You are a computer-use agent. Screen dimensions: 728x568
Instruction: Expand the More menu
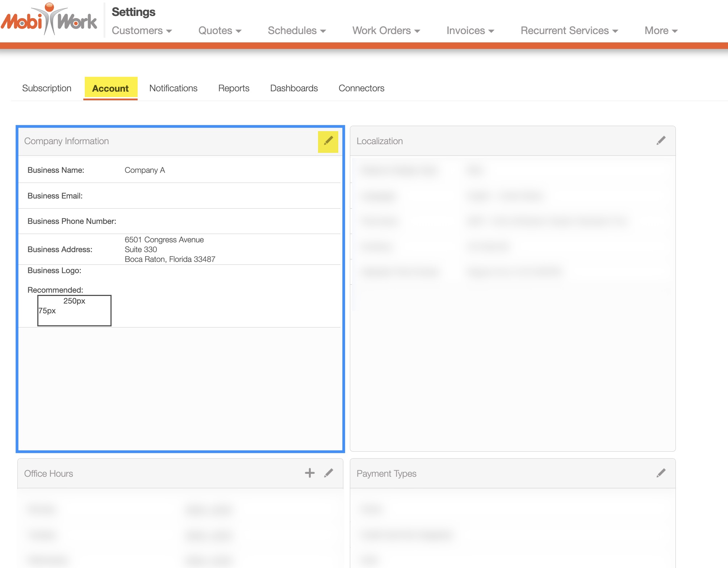tap(661, 31)
